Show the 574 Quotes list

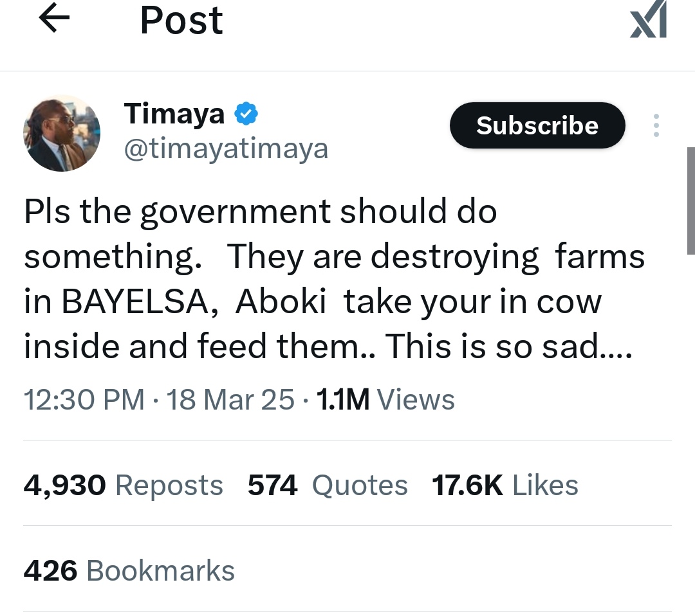pyautogui.click(x=328, y=485)
